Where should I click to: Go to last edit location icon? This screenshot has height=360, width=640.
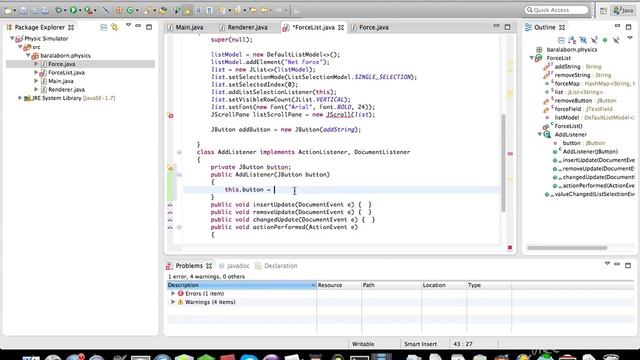pyautogui.click(x=253, y=10)
